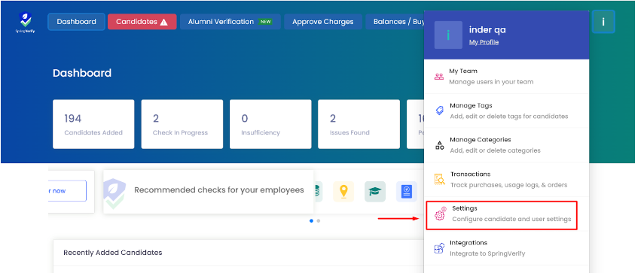This screenshot has height=276, width=644.
Task: Open the Alumni Verification tab
Action: tap(230, 22)
